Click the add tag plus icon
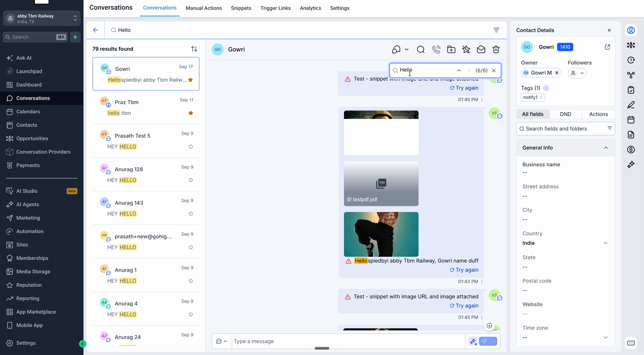The image size is (644, 355). click(x=546, y=88)
